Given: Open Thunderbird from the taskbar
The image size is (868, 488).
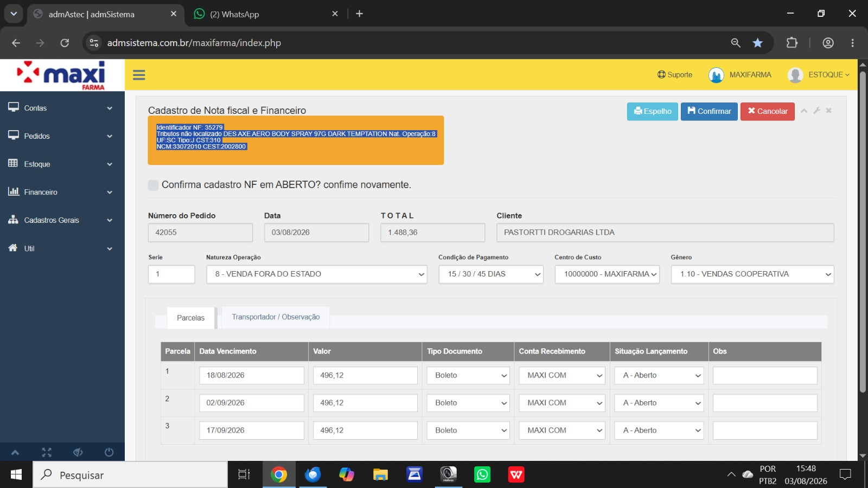Looking at the screenshot, I should [x=313, y=475].
